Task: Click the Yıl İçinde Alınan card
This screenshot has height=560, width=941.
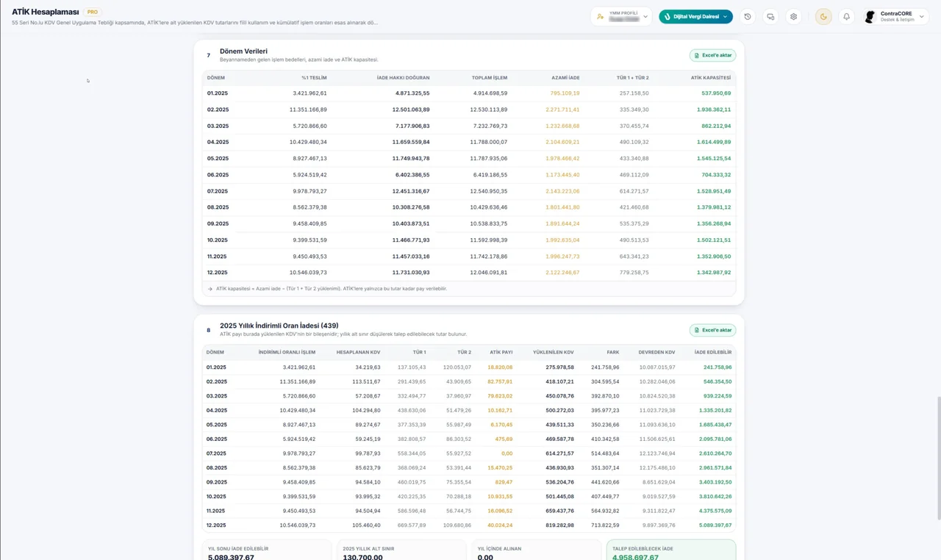Action: click(x=536, y=550)
